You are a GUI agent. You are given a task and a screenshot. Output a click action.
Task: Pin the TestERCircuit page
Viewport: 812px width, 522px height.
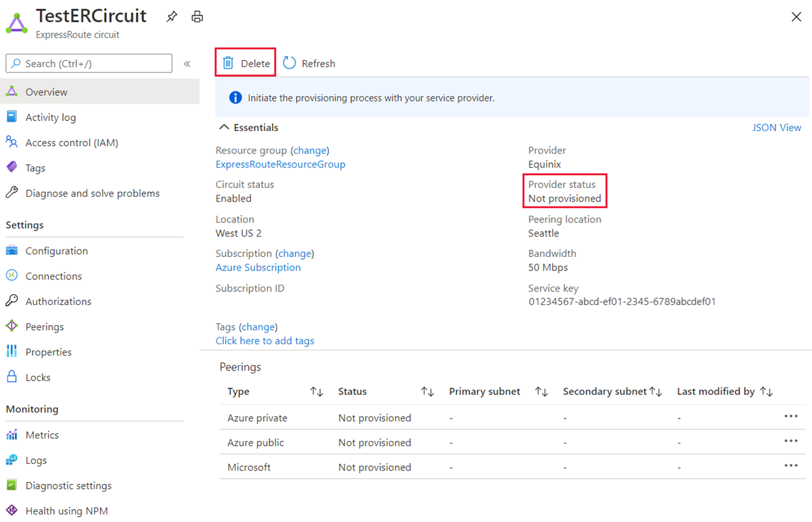pos(172,16)
